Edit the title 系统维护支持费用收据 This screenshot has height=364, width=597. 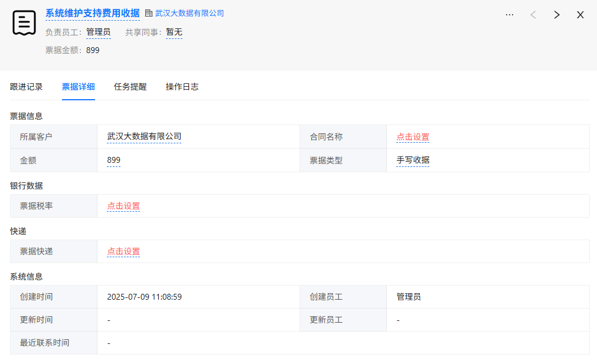pos(93,13)
